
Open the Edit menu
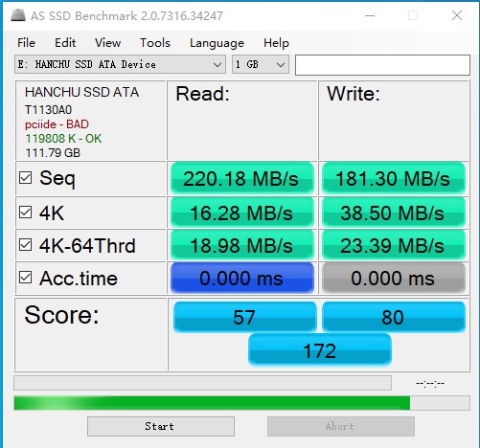point(65,43)
